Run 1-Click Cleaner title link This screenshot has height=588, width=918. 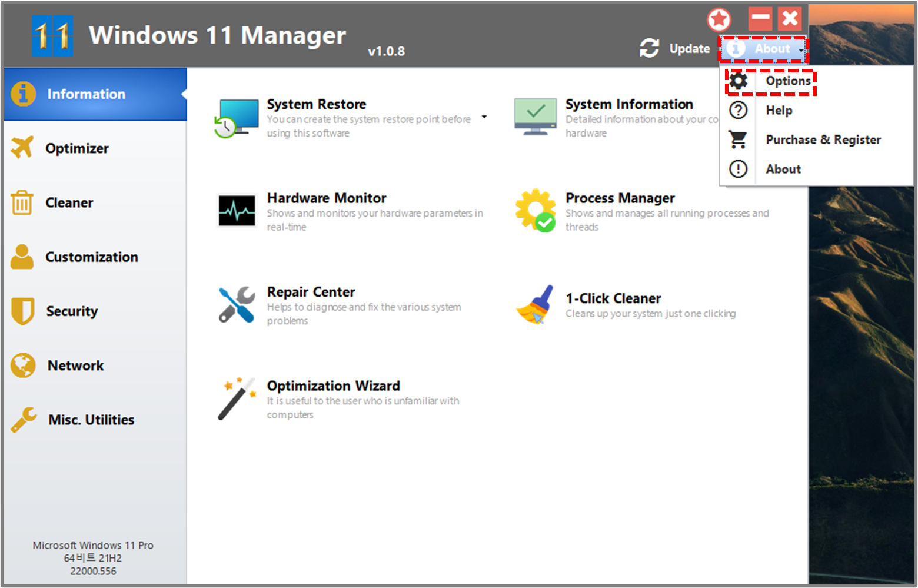pyautogui.click(x=613, y=298)
